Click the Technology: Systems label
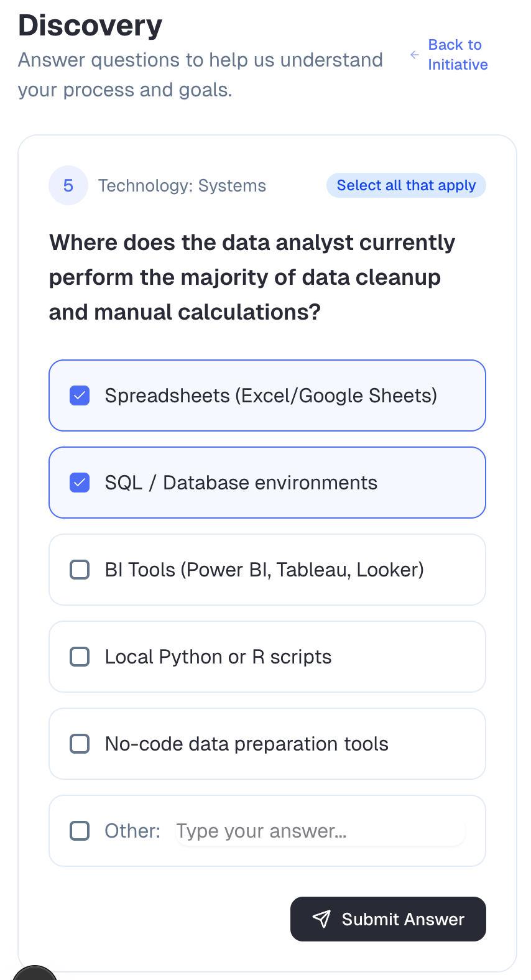Image resolution: width=531 pixels, height=980 pixels. [182, 185]
